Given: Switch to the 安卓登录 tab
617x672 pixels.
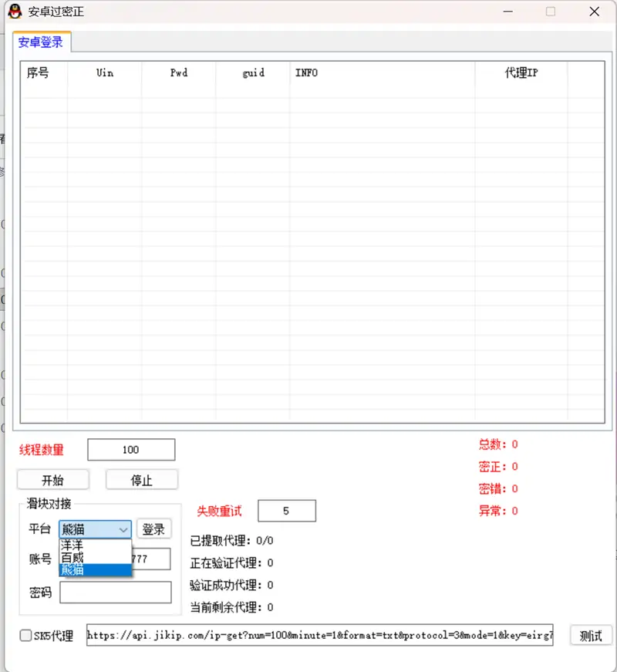Looking at the screenshot, I should [x=41, y=43].
